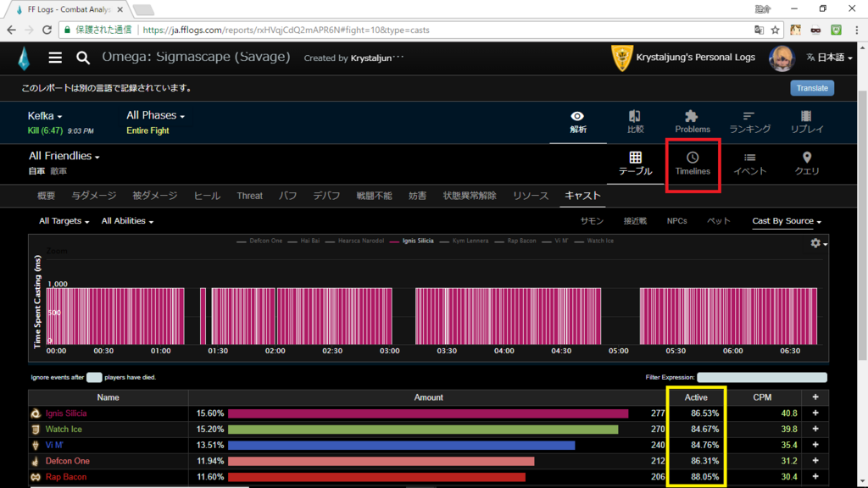Toggle the 接近戦 filter
868x488 pixels.
[635, 221]
